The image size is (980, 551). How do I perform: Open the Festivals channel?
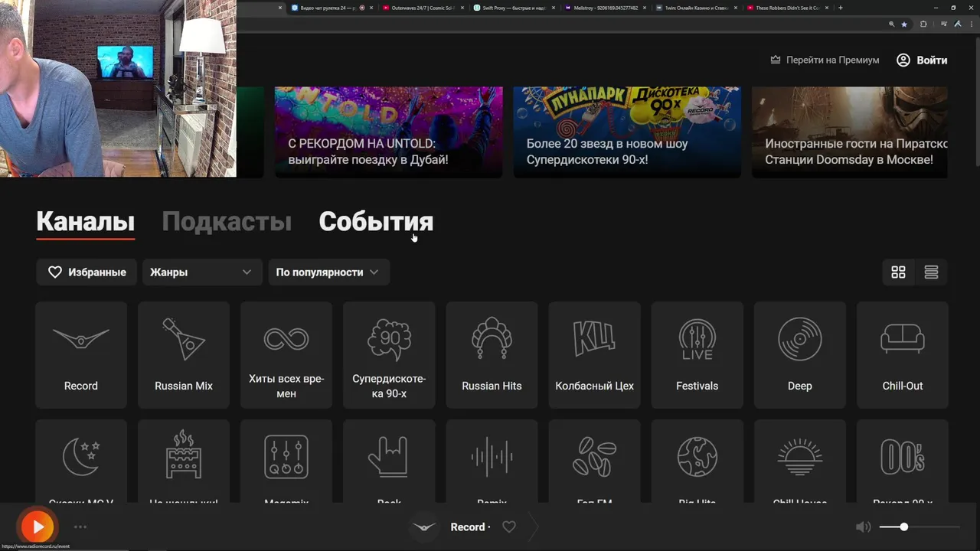(697, 354)
